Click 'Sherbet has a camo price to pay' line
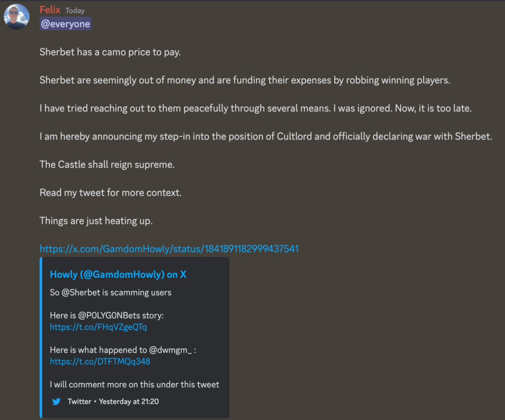505x420 pixels. [x=110, y=52]
